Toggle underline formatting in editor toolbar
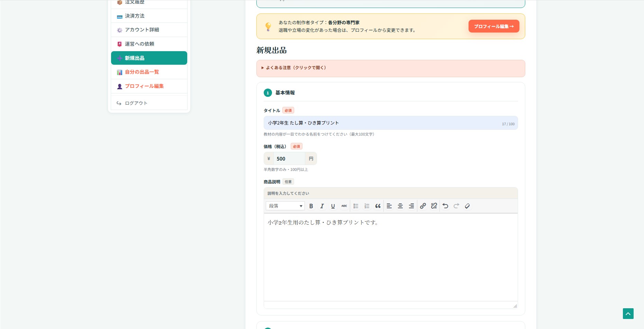The height and width of the screenshot is (329, 644). (333, 206)
